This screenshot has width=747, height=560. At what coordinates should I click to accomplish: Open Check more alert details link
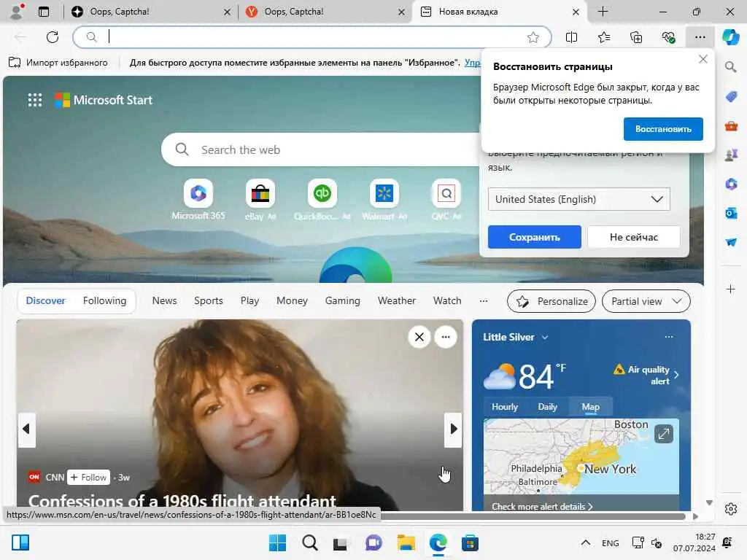pyautogui.click(x=542, y=506)
